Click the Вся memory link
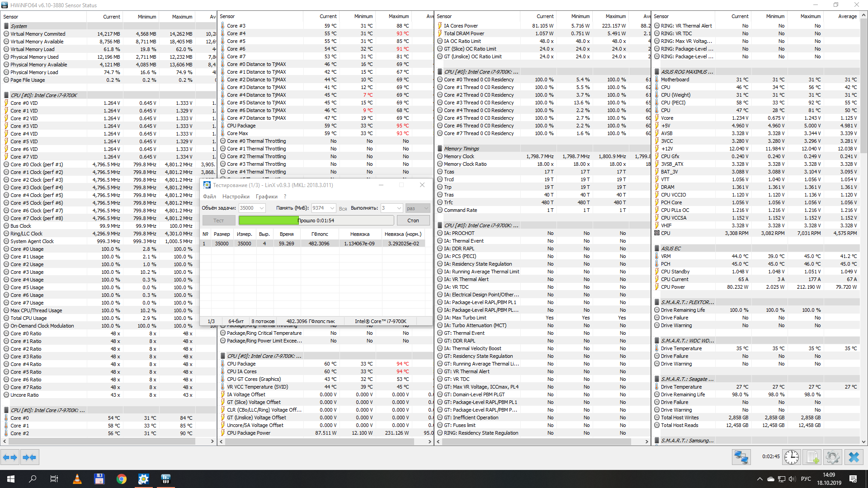This screenshot has height=488, width=868. click(343, 209)
